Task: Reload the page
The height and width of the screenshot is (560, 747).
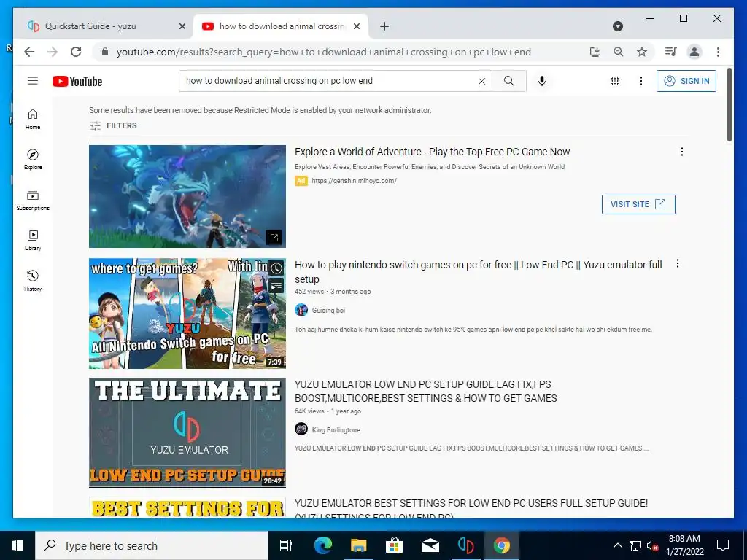Action: pyautogui.click(x=76, y=52)
